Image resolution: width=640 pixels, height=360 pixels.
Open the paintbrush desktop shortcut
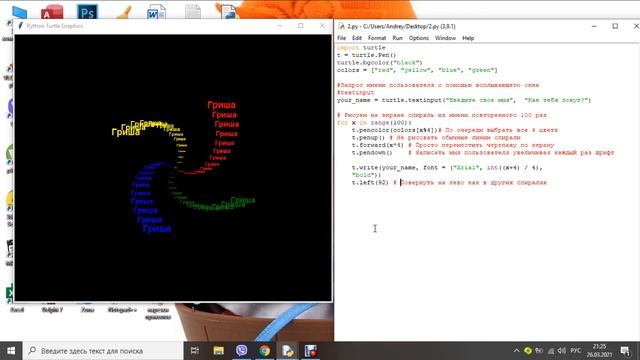[x=124, y=11]
